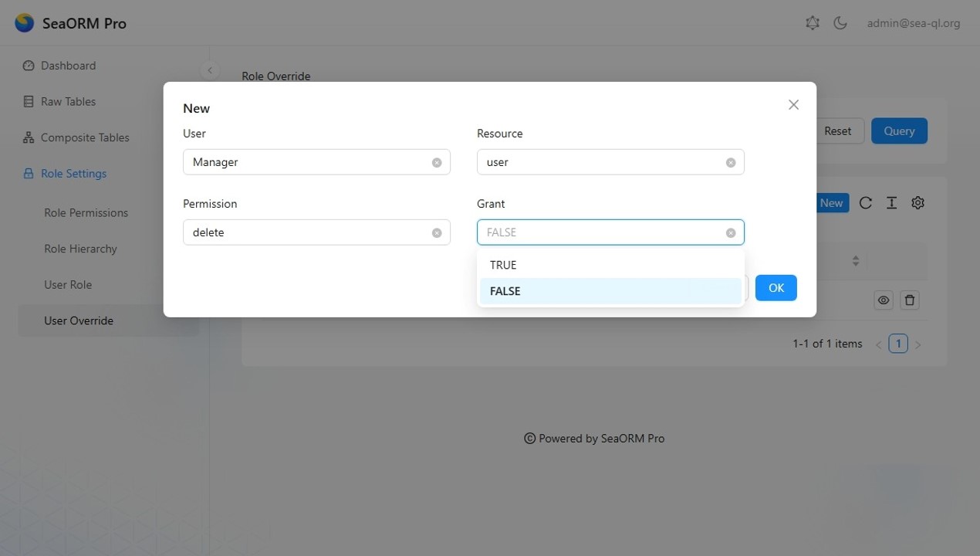Sort column using sorter arrows
Image resolution: width=980 pixels, height=556 pixels.
[x=856, y=261]
